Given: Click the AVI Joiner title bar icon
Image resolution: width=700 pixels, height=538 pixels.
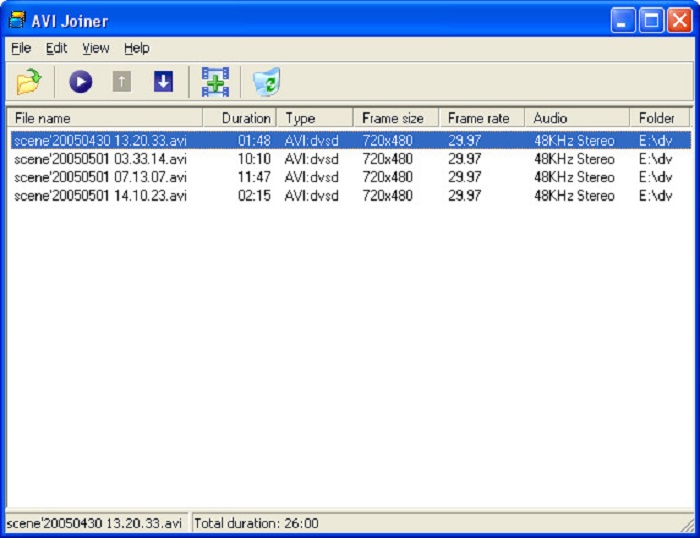Looking at the screenshot, I should pyautogui.click(x=16, y=20).
